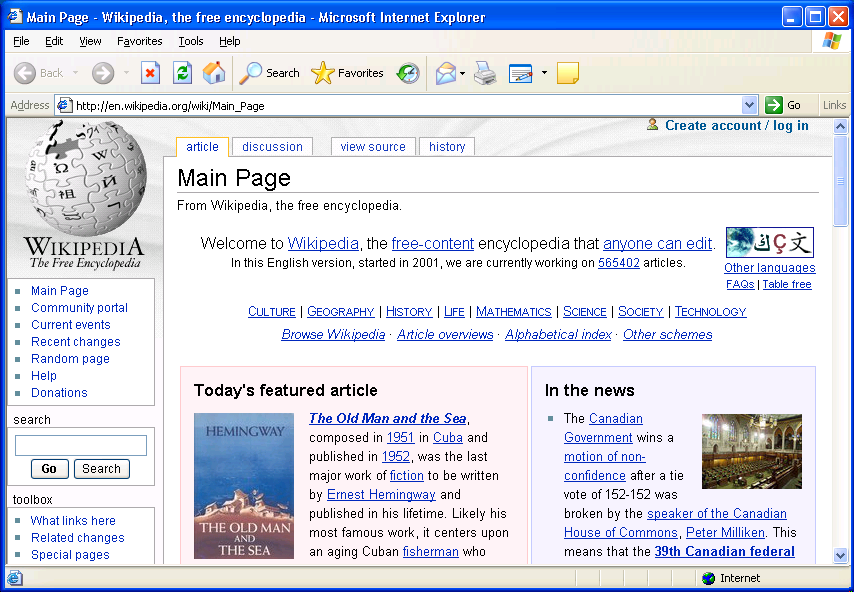Print the current page

pyautogui.click(x=485, y=73)
